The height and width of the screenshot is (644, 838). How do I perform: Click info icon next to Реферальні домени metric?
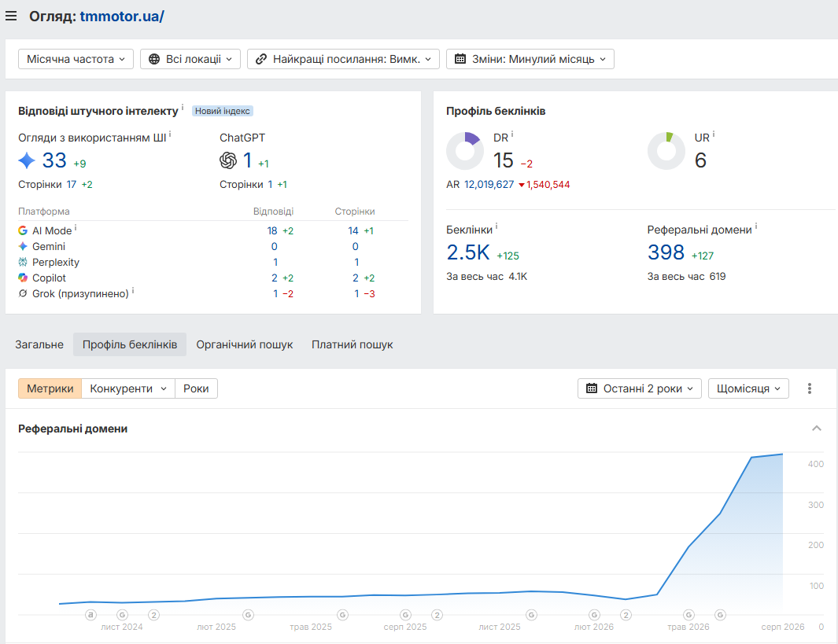(756, 226)
